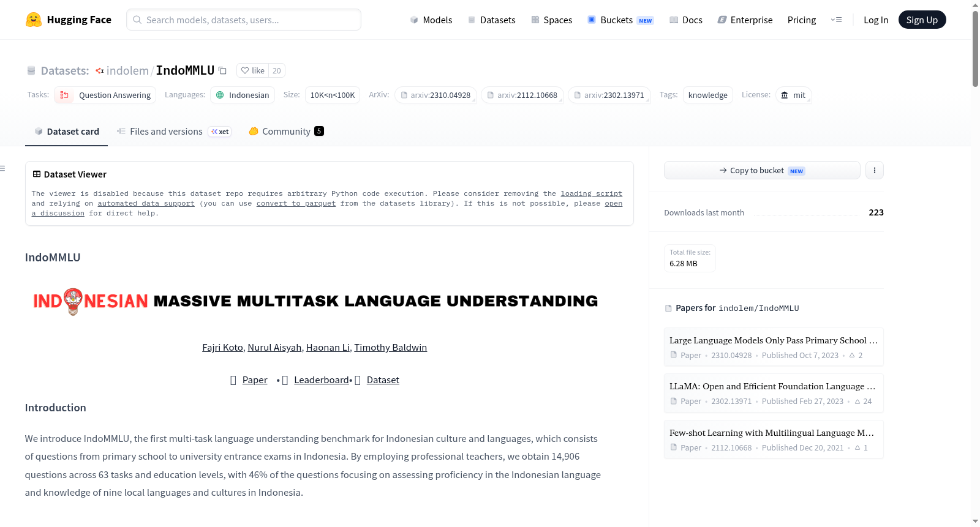Click the Downloads last month value 223

click(876, 212)
